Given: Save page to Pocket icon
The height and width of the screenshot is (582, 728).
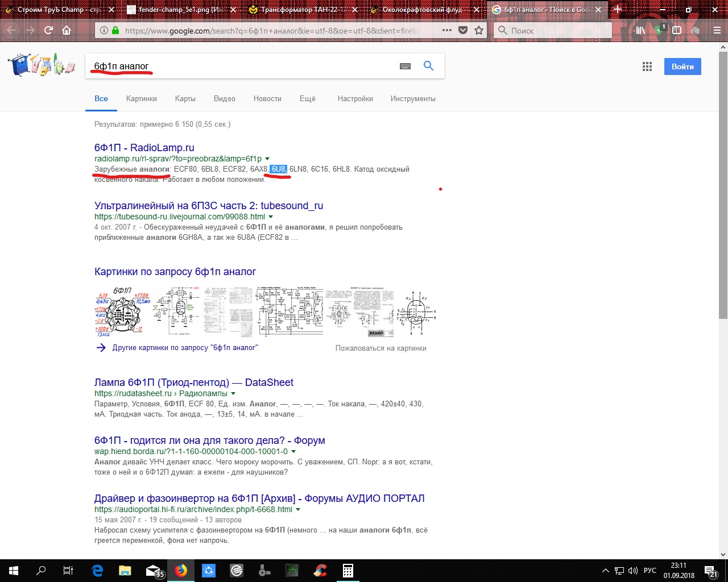Looking at the screenshot, I should click(x=463, y=31).
